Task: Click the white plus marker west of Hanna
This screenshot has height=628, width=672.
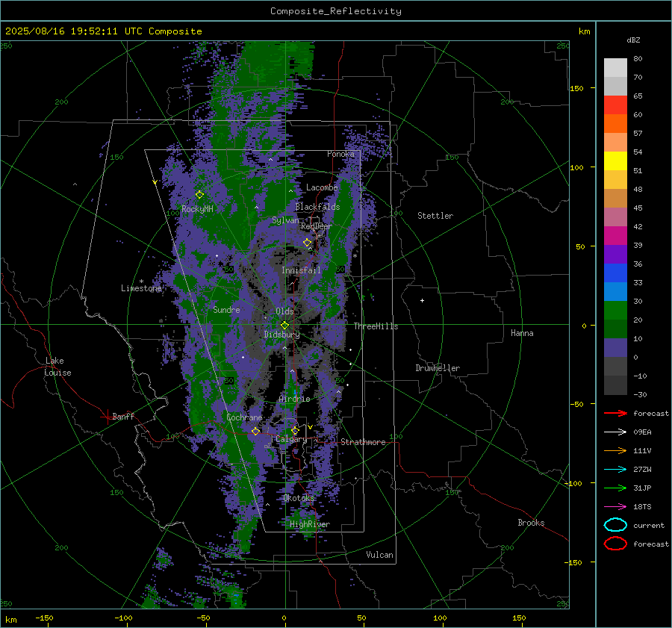Action: pos(422,300)
